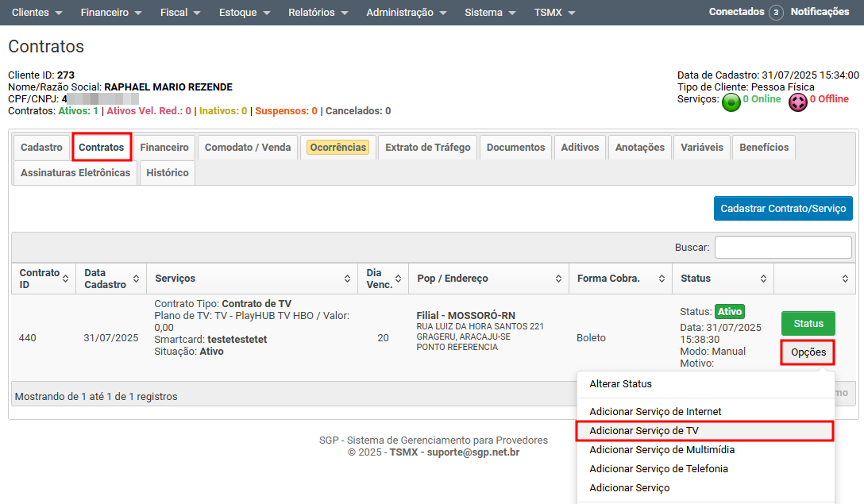Screen dimensions: 864x504
Task: Open the Clientes dropdown menu
Action: [37, 13]
